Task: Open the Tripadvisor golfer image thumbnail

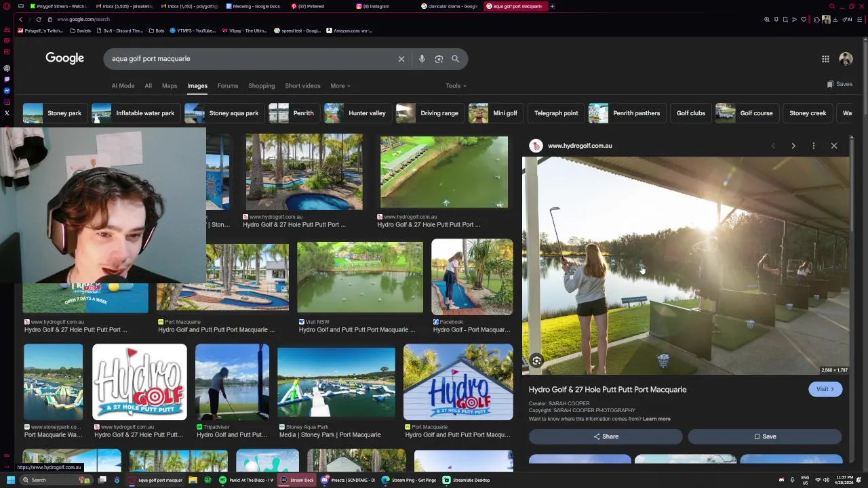Action: tap(232, 382)
